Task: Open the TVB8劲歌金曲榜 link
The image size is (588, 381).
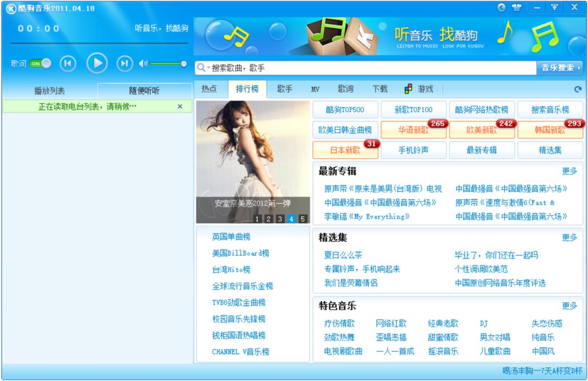Action: pos(239,303)
